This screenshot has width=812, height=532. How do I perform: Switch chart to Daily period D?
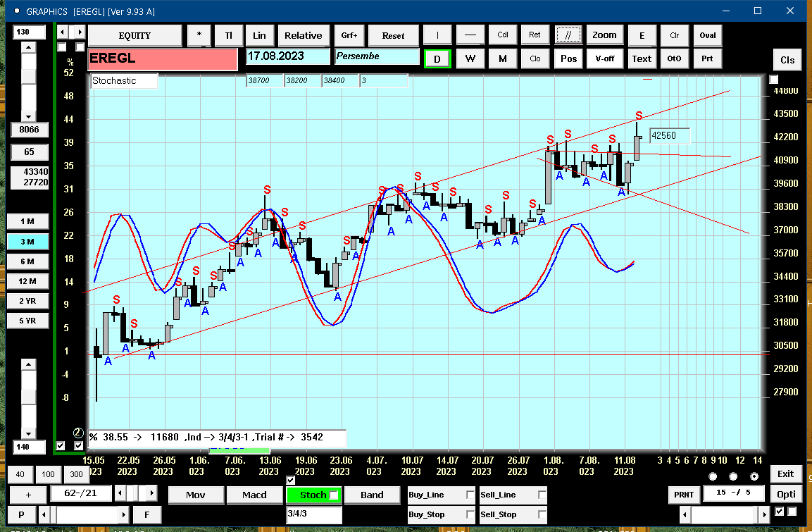pyautogui.click(x=437, y=58)
